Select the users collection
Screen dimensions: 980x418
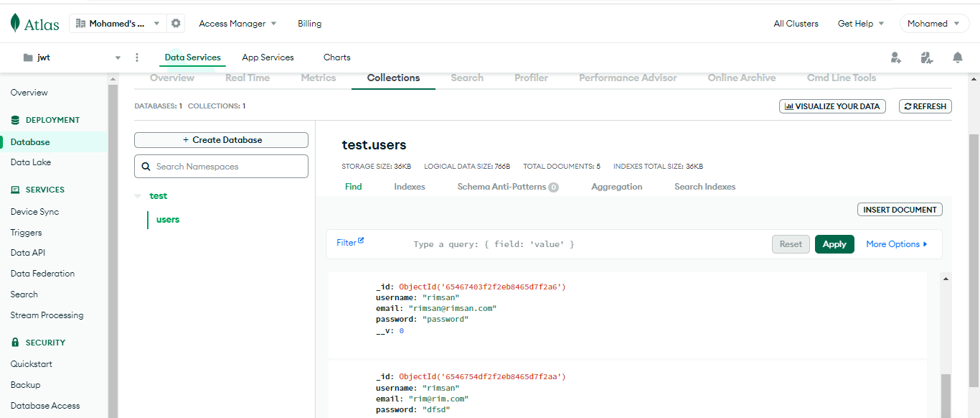168,220
